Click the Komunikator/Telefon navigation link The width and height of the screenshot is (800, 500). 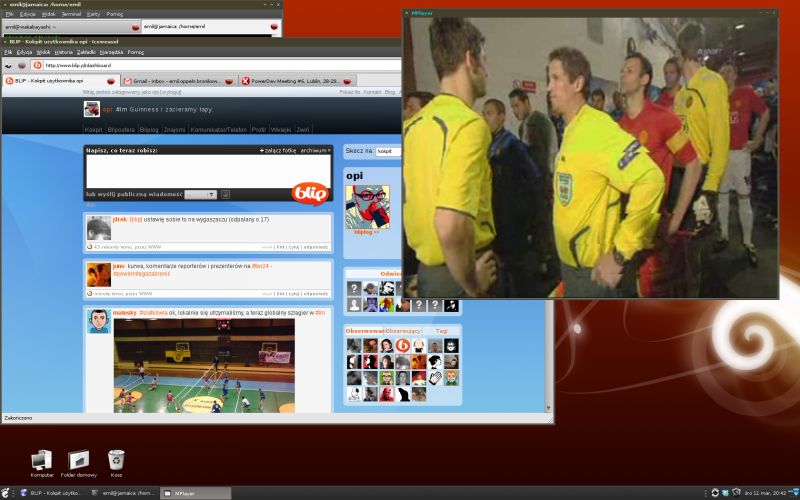click(218, 130)
